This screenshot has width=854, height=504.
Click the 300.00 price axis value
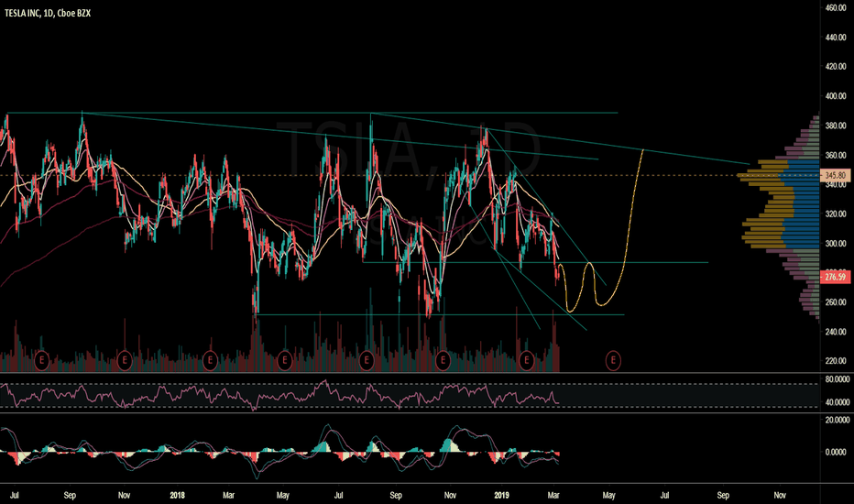(x=835, y=244)
